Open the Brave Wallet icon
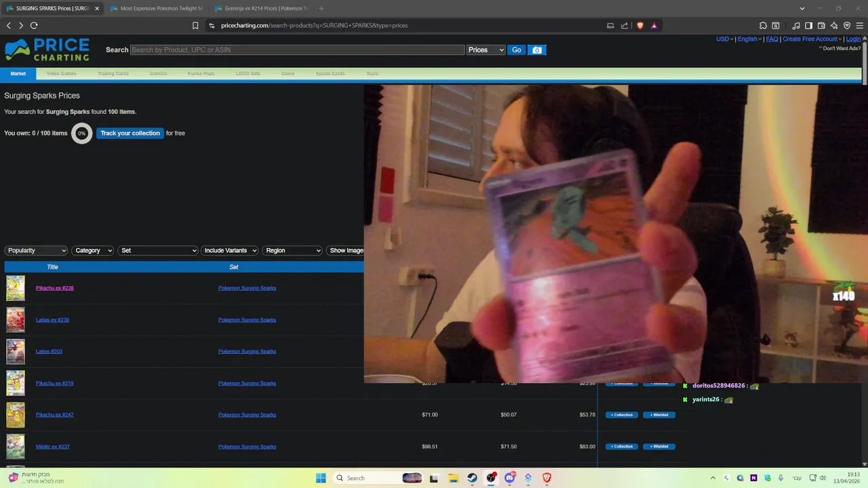This screenshot has height=488, width=868. [821, 25]
